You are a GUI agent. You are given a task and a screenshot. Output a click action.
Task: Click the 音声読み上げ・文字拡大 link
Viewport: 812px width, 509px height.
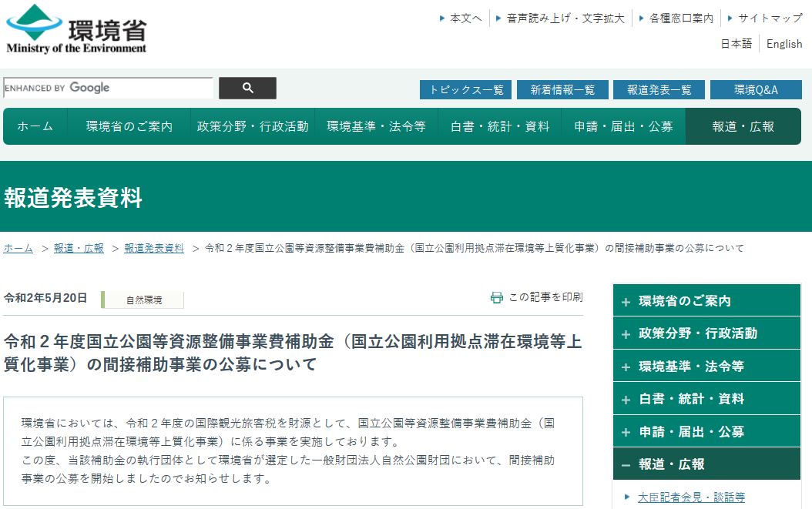(x=565, y=18)
